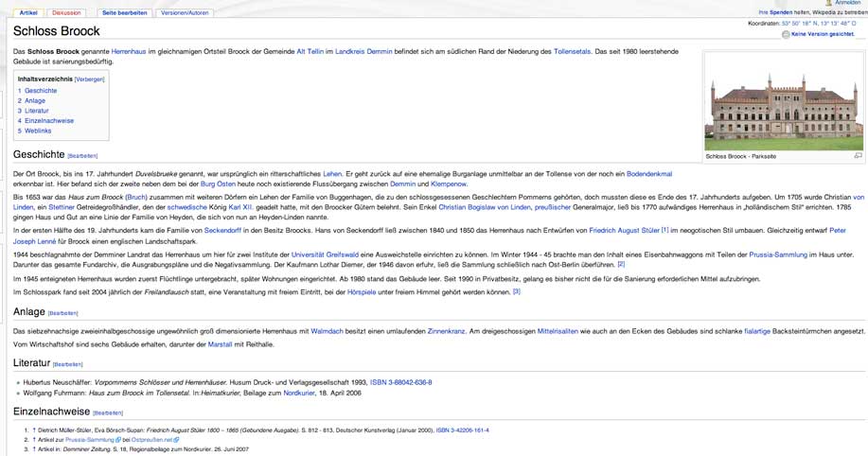The image size is (868, 456).
Task: Click the eye icon beside 'Keine Version gesichtet'
Action: click(x=786, y=34)
